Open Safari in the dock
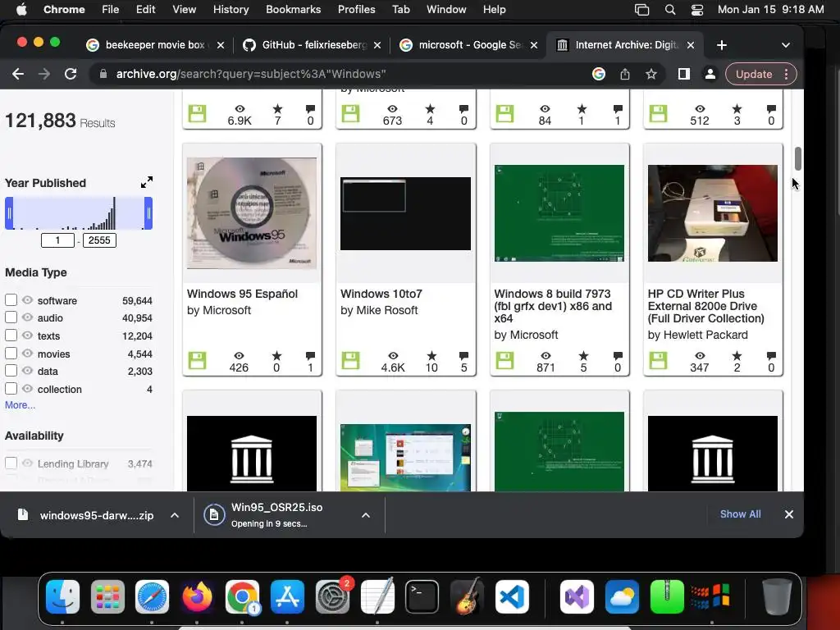This screenshot has width=840, height=630. pyautogui.click(x=152, y=596)
